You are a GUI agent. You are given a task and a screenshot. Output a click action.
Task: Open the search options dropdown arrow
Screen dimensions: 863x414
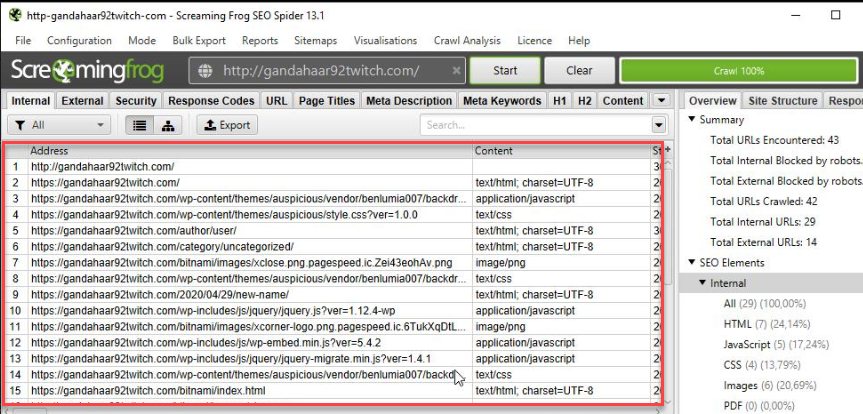(x=659, y=125)
